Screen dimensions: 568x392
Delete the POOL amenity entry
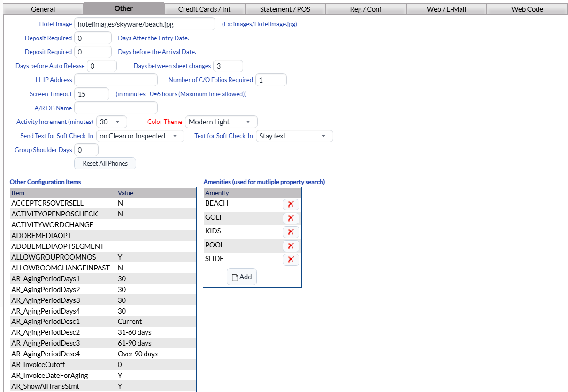point(291,246)
